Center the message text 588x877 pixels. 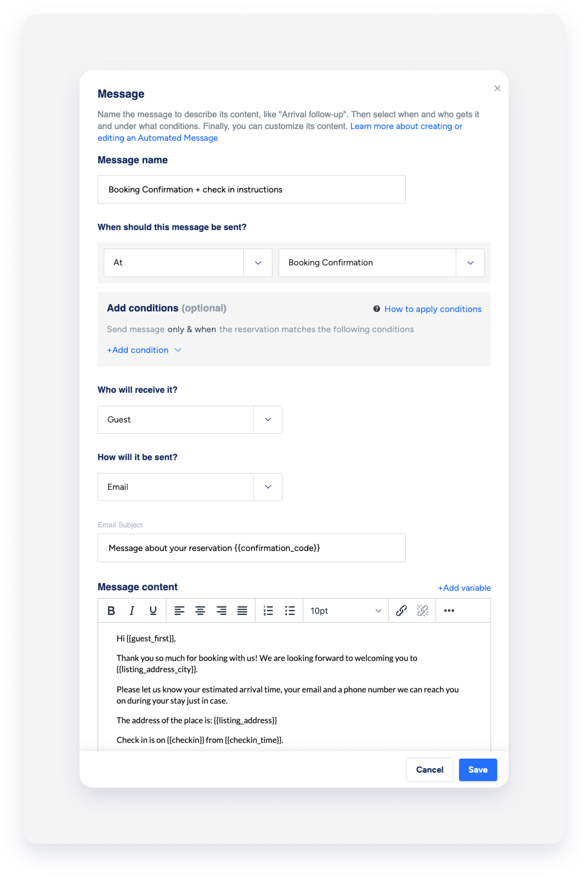(x=201, y=610)
